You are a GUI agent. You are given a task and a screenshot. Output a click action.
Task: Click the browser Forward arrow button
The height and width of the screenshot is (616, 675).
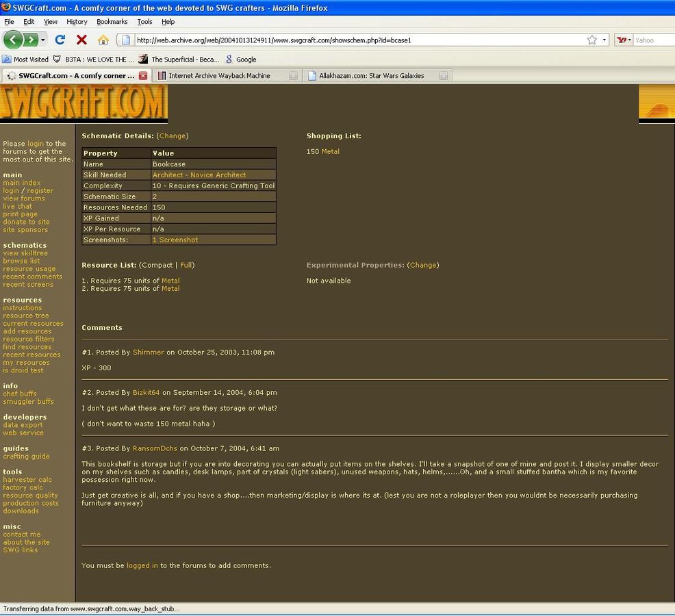coord(31,40)
